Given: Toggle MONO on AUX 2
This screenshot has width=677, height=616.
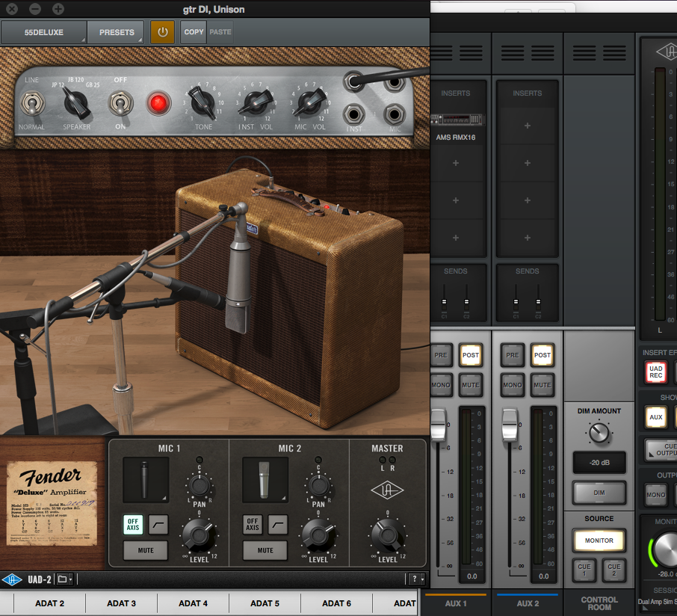Looking at the screenshot, I should [x=513, y=385].
